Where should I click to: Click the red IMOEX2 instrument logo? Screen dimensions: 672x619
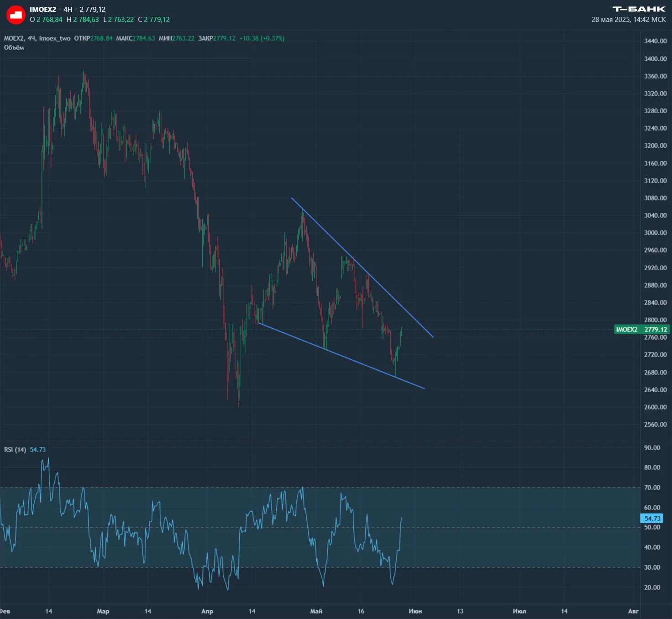(16, 15)
